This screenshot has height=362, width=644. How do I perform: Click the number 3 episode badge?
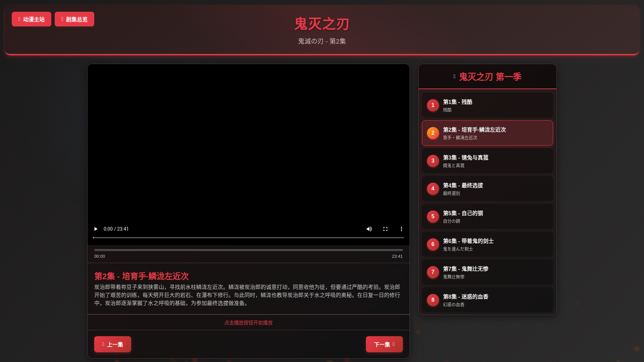tap(433, 161)
